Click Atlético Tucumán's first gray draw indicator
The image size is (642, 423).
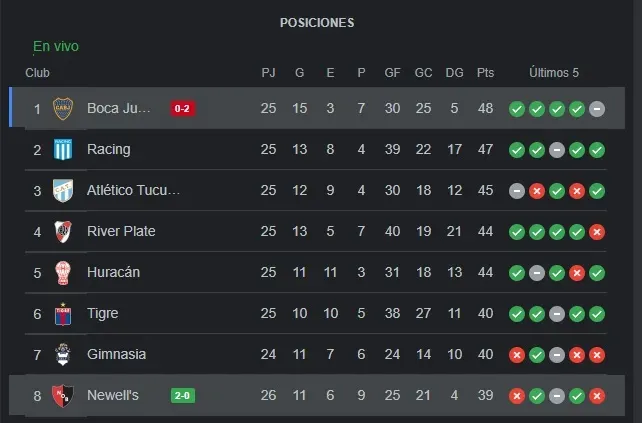(x=517, y=191)
